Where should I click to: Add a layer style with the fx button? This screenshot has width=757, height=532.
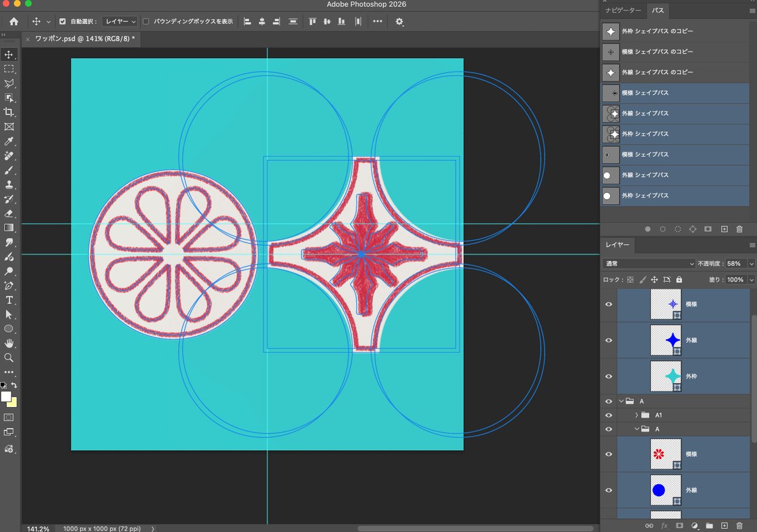tap(664, 525)
